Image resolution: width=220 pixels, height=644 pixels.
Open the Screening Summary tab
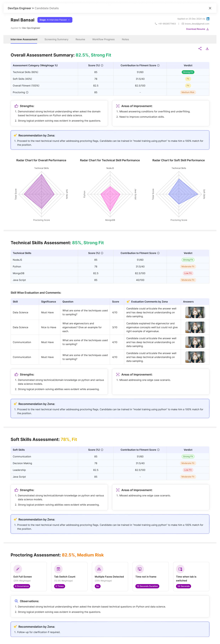click(56, 40)
